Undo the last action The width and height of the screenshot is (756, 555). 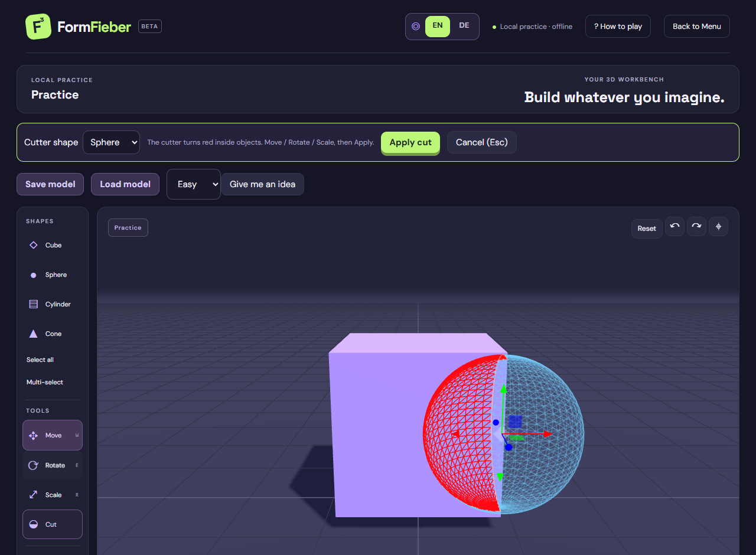click(674, 227)
